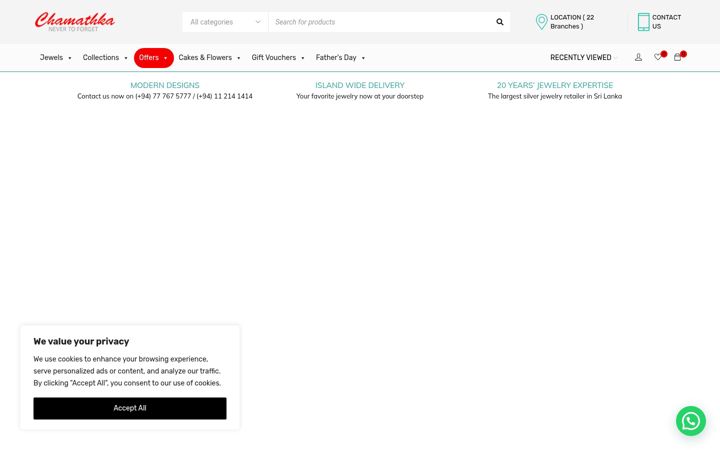Expand the Gift Vouchers menu arrow
Screen dimensions: 720x450
coord(303,58)
